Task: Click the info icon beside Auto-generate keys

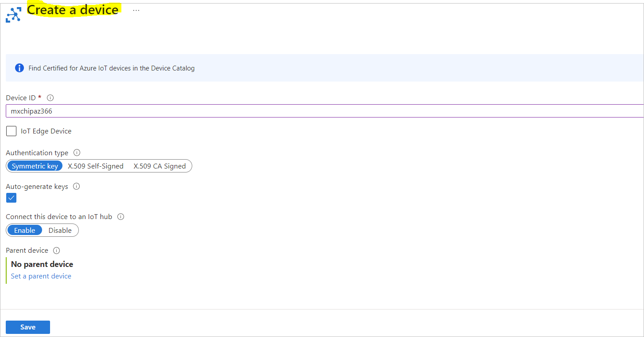Action: pyautogui.click(x=76, y=186)
